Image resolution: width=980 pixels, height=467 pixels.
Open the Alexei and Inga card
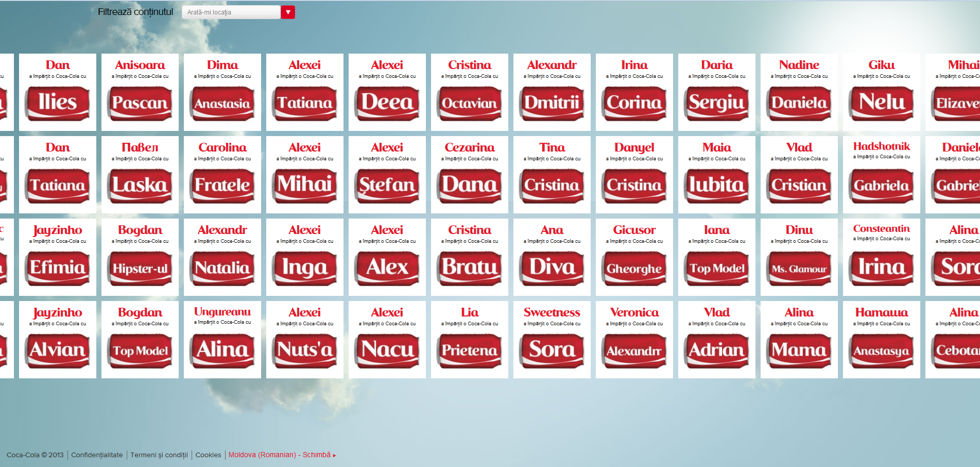[x=305, y=257]
